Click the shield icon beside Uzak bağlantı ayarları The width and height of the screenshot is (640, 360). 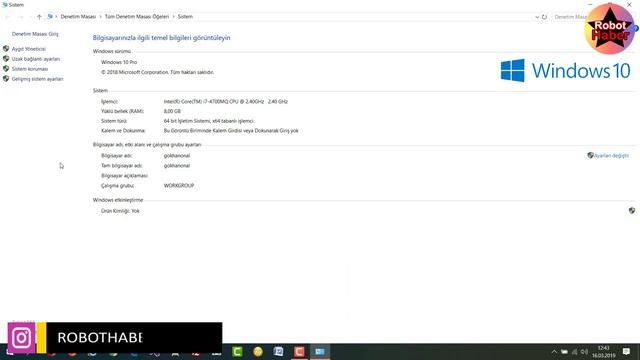point(6,59)
